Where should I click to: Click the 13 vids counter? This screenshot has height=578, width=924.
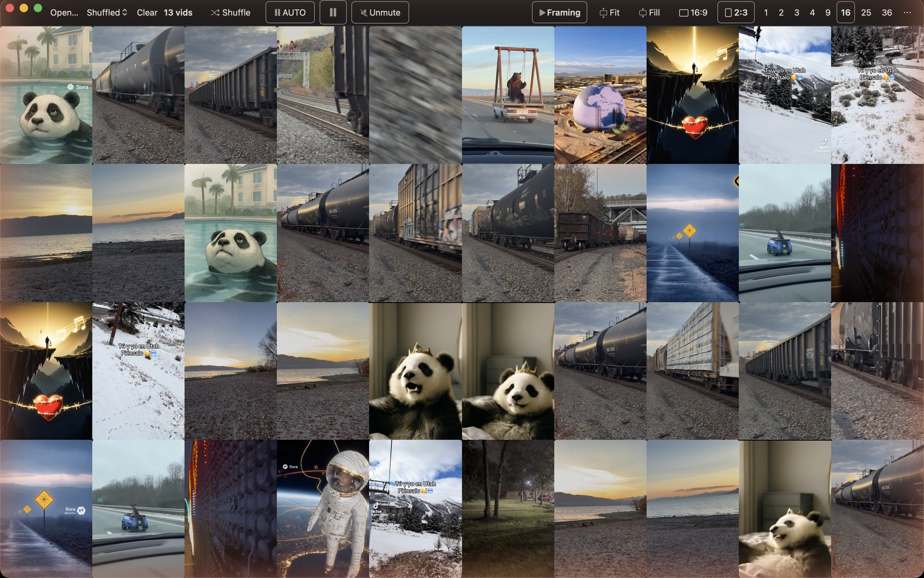click(178, 12)
